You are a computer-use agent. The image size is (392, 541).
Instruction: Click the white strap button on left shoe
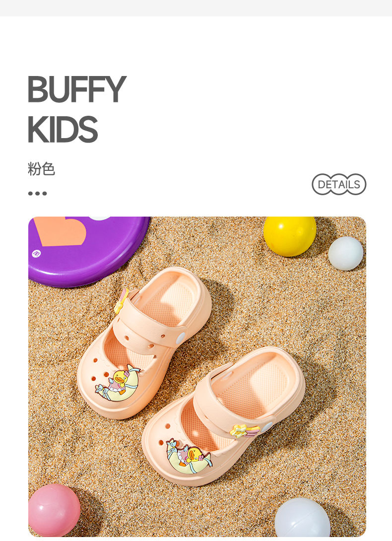tap(181, 338)
